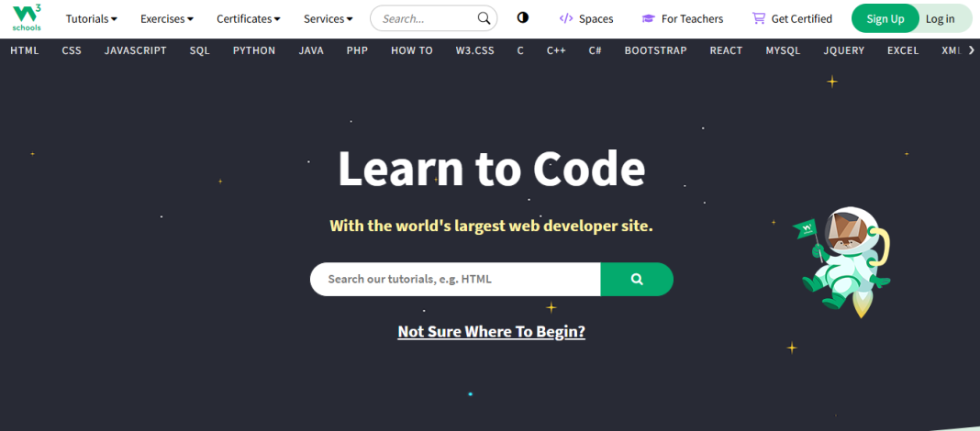
Task: Select JAVA in the topic bar
Action: pyautogui.click(x=311, y=50)
